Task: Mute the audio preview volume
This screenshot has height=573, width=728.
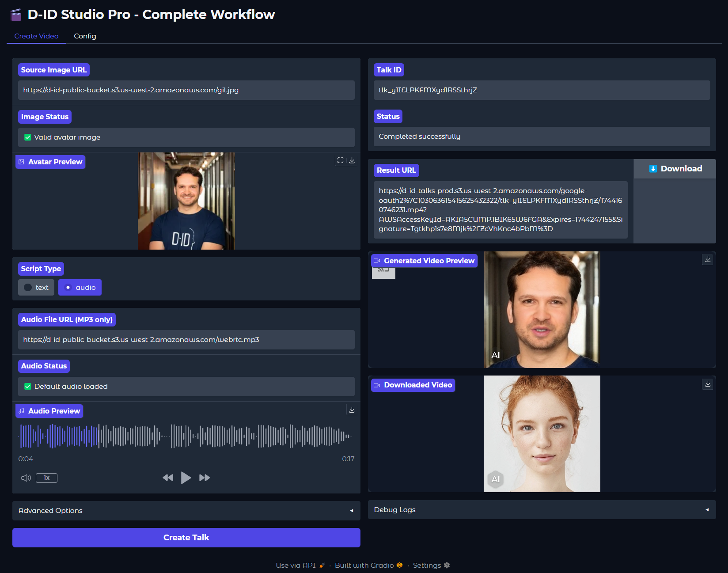Action: click(26, 478)
